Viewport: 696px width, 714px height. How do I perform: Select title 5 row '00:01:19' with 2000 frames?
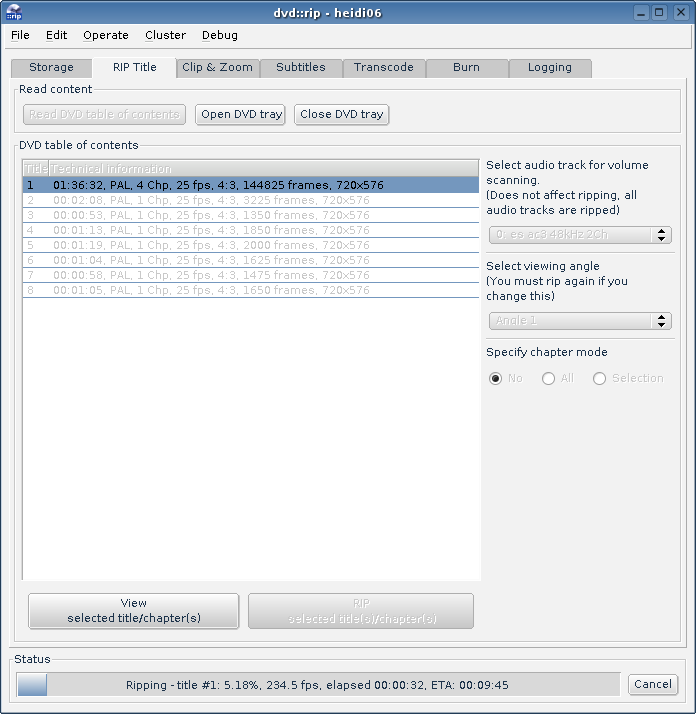251,245
